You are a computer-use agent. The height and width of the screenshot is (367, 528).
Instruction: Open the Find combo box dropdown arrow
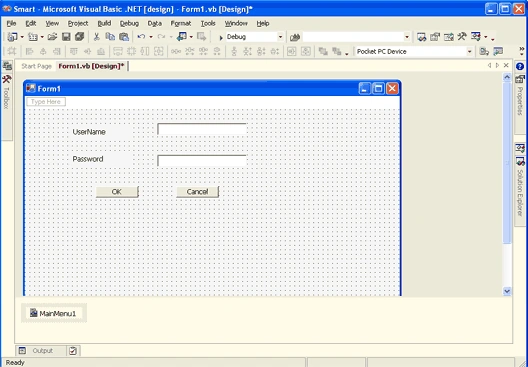coord(407,37)
